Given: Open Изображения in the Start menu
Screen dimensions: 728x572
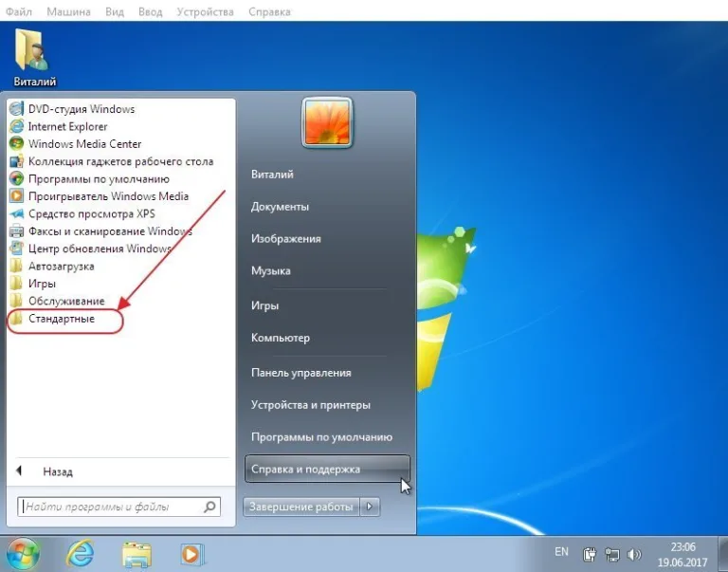Looking at the screenshot, I should coord(286,239).
